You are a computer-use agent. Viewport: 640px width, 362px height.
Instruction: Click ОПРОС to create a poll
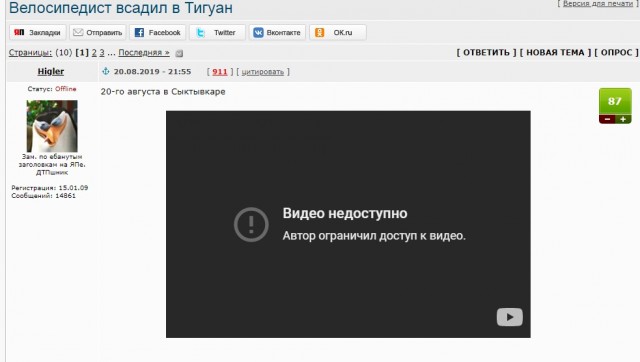616,52
